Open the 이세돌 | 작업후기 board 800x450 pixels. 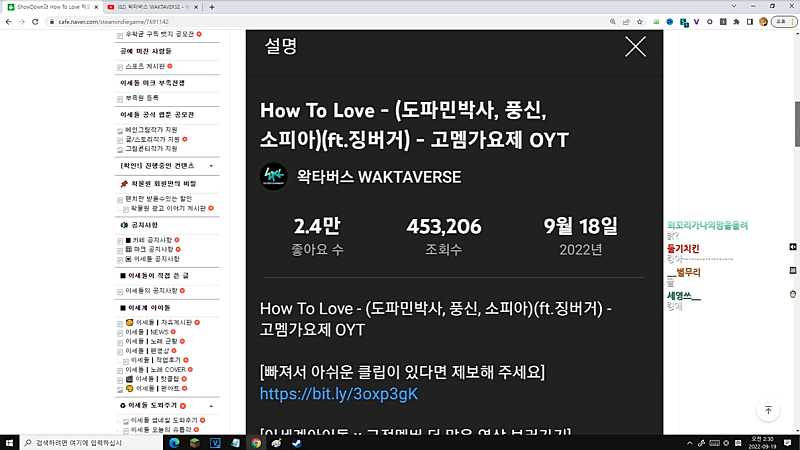point(156,360)
